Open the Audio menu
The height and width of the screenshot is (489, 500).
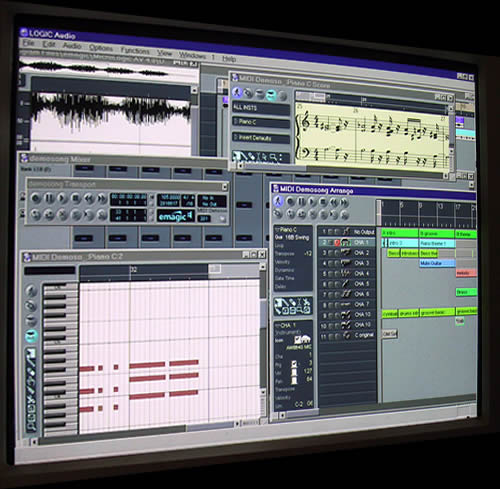tap(72, 46)
